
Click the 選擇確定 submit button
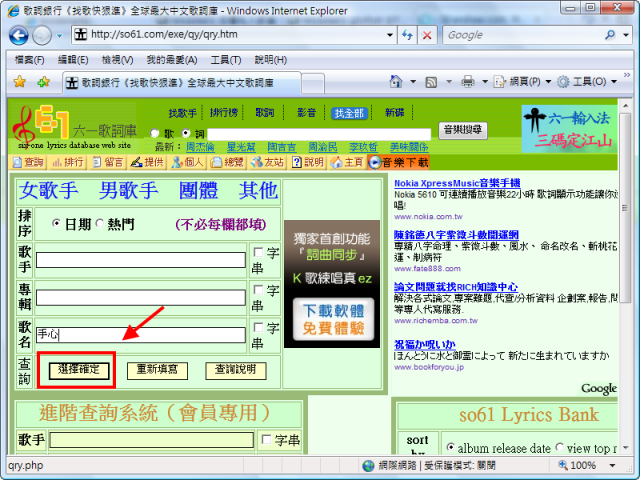pos(79,371)
